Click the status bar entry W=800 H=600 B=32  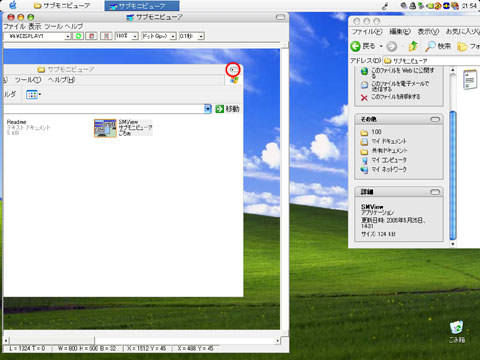(x=87, y=349)
